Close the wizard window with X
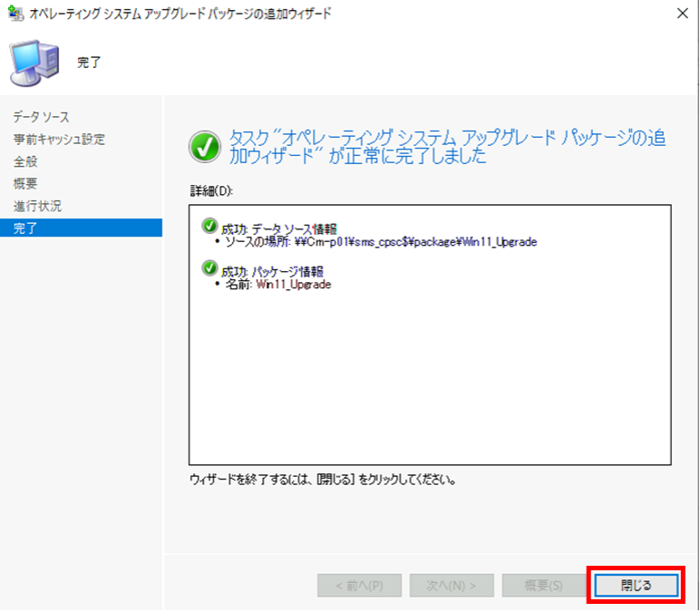The height and width of the screenshot is (612, 700). click(682, 14)
